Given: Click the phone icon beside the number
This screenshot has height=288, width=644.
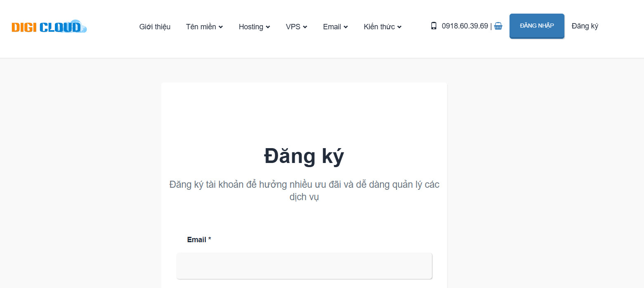Looking at the screenshot, I should point(434,26).
